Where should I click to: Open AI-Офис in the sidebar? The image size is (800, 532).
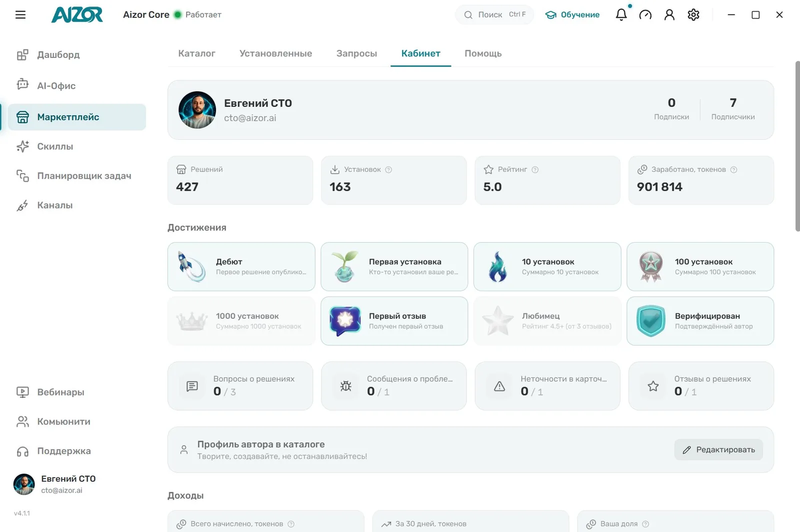pos(77,86)
